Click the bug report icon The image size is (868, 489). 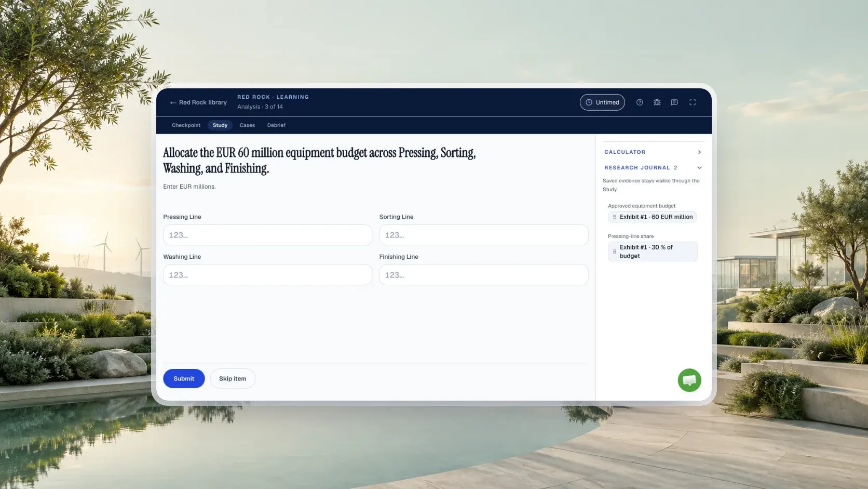pyautogui.click(x=657, y=102)
